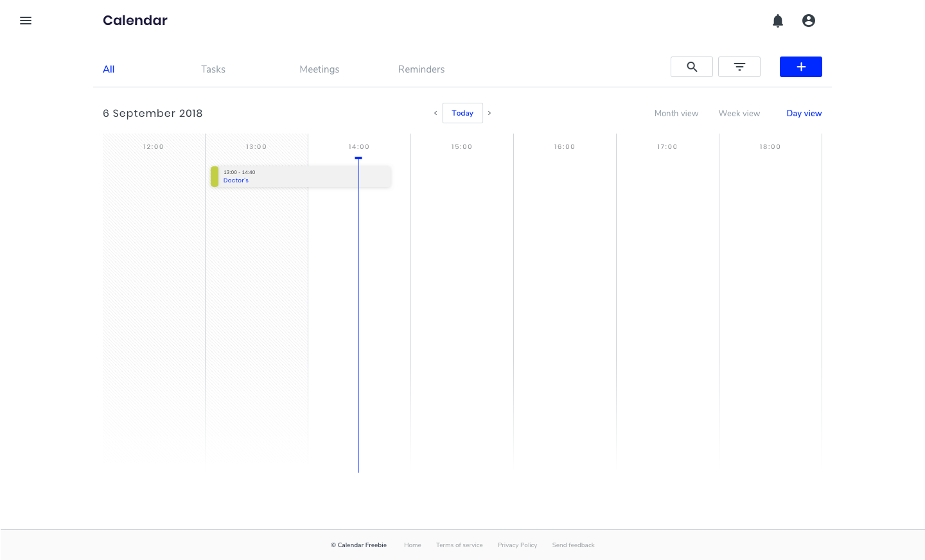Open the search icon
The image size is (925, 560).
click(691, 66)
